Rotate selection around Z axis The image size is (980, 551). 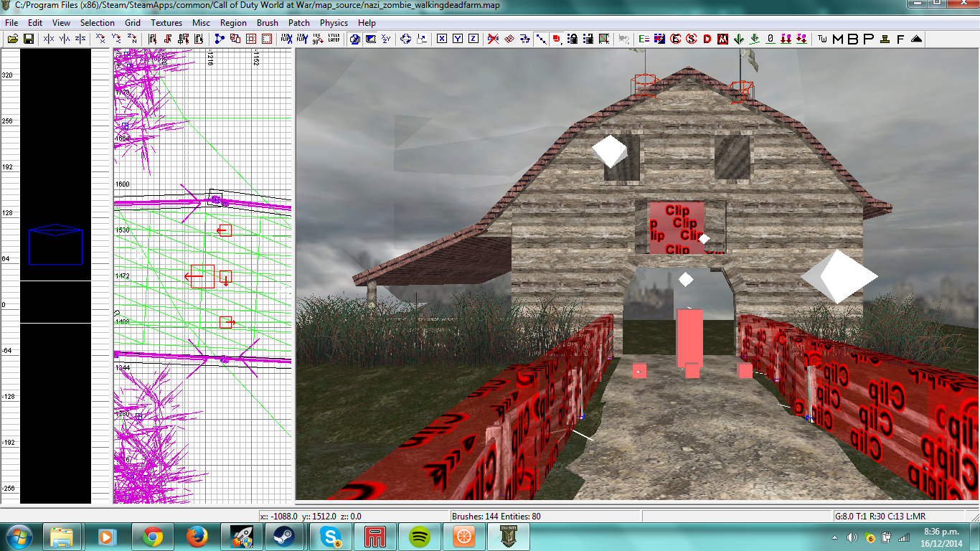tap(132, 38)
